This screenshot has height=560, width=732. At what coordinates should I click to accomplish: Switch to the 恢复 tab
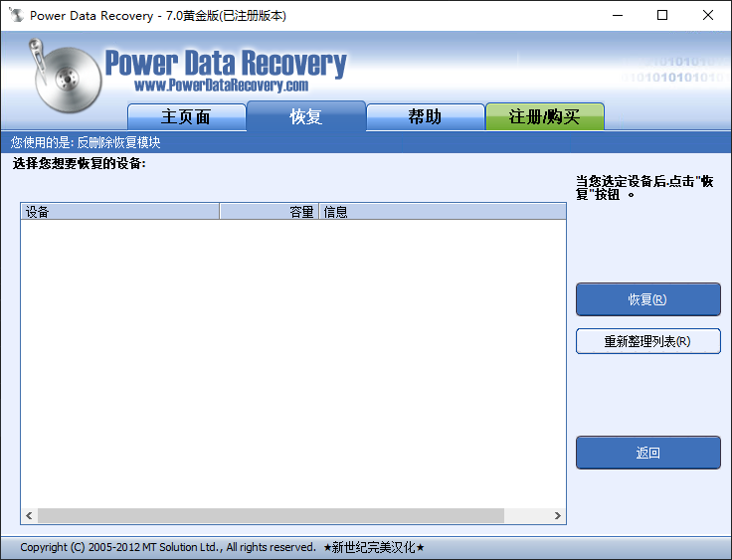tap(306, 116)
